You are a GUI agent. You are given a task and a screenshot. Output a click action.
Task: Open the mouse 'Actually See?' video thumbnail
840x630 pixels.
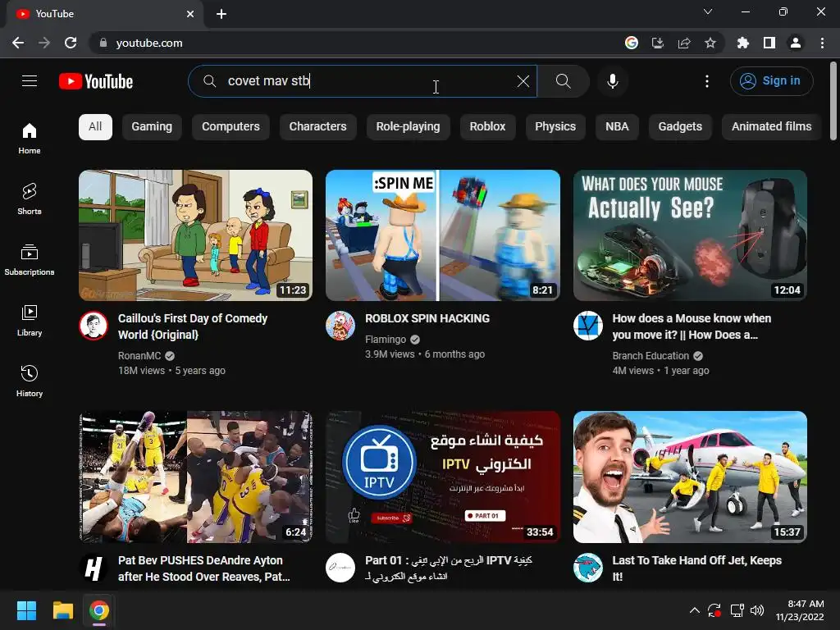pyautogui.click(x=690, y=235)
